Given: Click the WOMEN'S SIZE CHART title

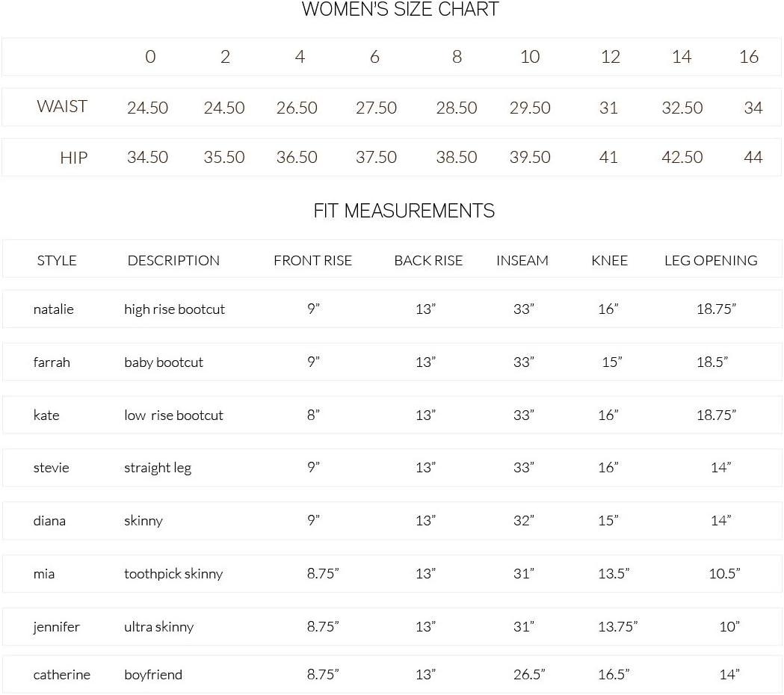Looking at the screenshot, I should click(400, 10).
